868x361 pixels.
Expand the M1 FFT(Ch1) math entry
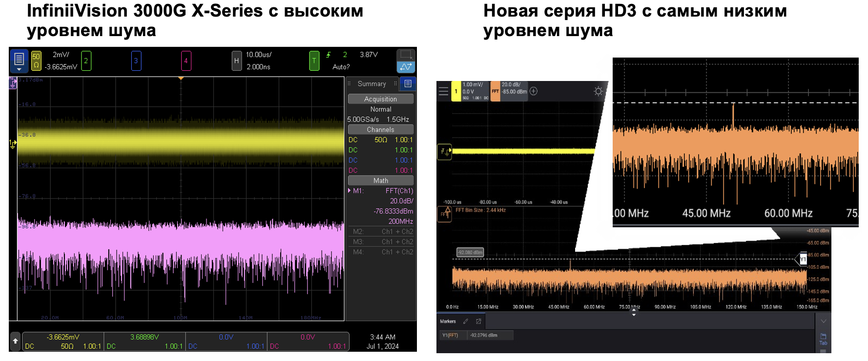(350, 191)
